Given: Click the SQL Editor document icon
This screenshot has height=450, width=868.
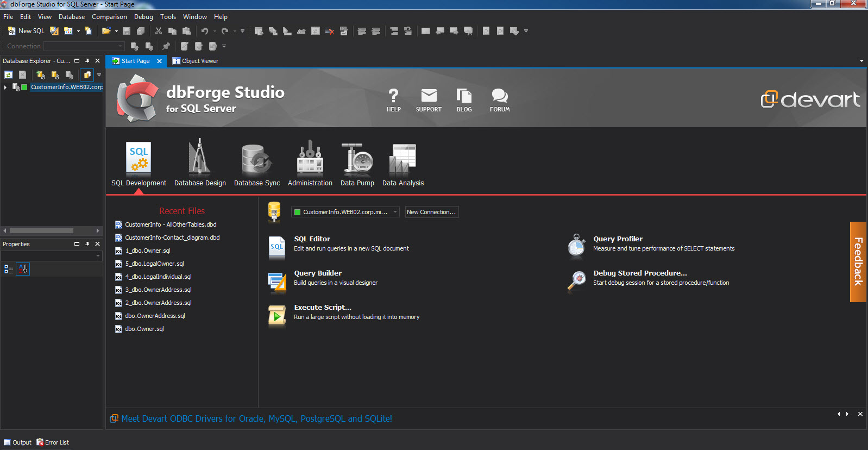Looking at the screenshot, I should [x=277, y=247].
